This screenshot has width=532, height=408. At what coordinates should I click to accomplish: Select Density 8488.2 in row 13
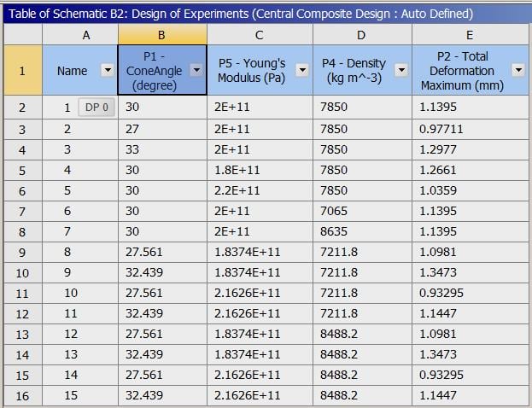(x=362, y=334)
